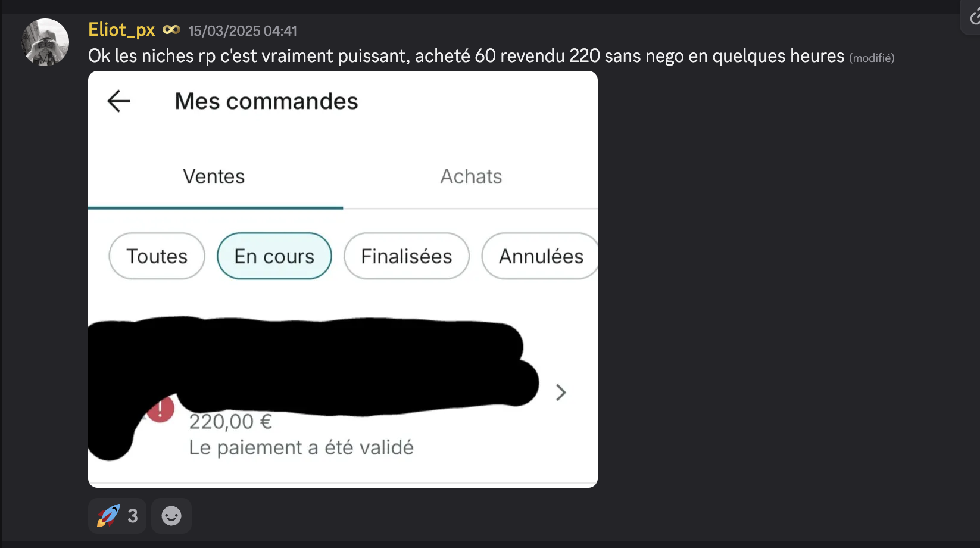Select the Toutes filter chip
Image resolution: width=980 pixels, height=548 pixels.
(x=157, y=256)
